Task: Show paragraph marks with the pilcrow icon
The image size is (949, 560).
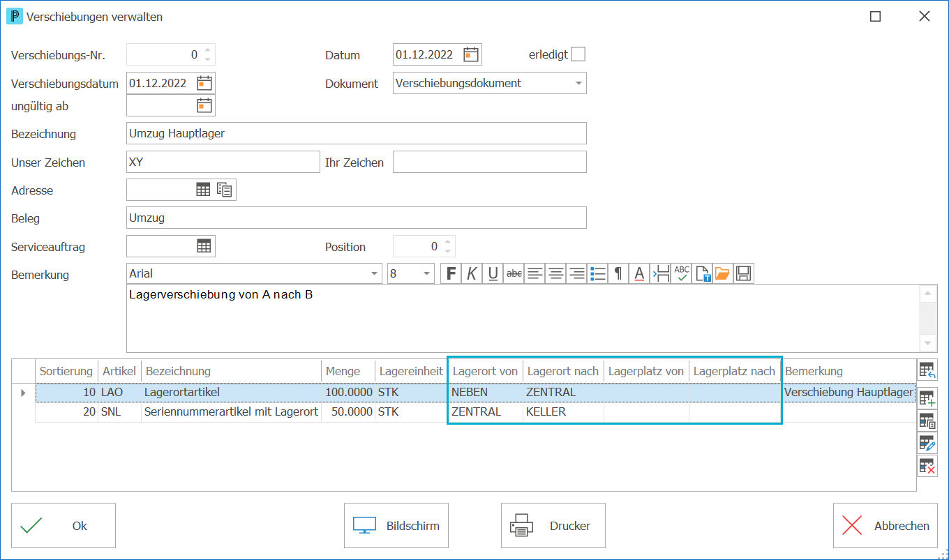Action: 618,274
